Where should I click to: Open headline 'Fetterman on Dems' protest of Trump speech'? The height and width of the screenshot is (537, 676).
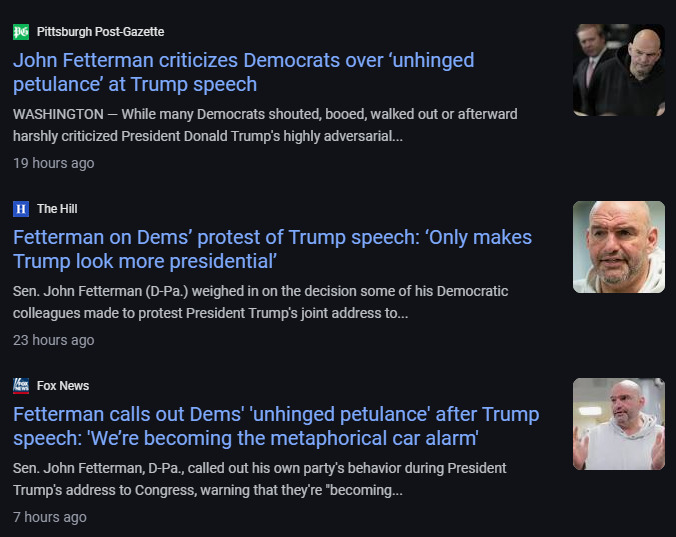272,249
